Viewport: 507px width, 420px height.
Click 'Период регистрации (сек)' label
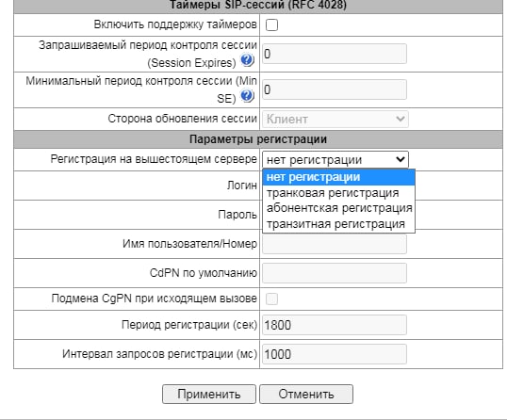189,324
